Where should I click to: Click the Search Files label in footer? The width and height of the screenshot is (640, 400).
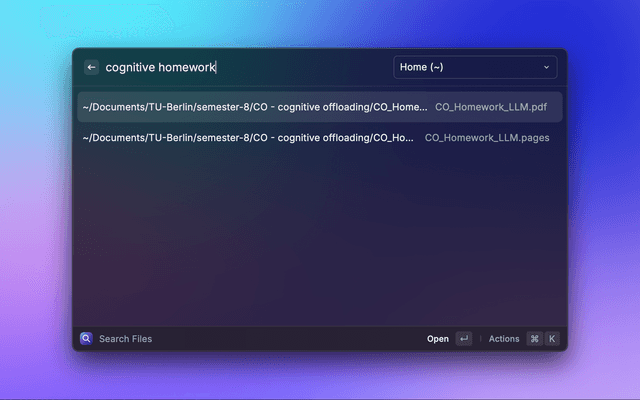click(126, 339)
